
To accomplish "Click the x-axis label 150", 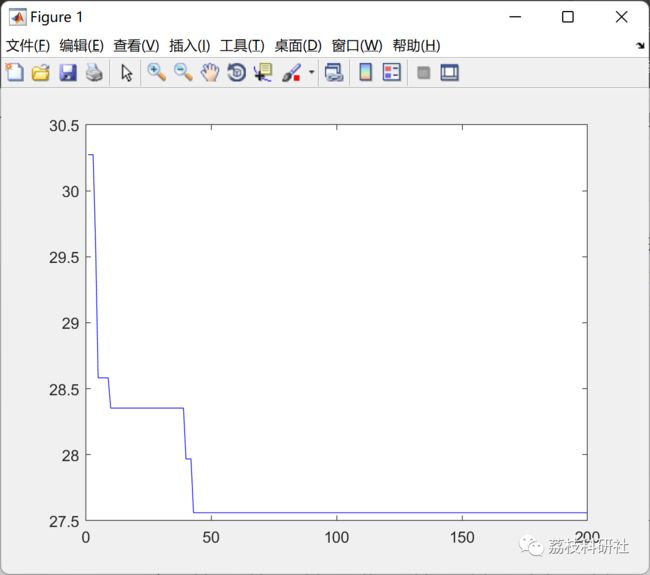I will 462,538.
